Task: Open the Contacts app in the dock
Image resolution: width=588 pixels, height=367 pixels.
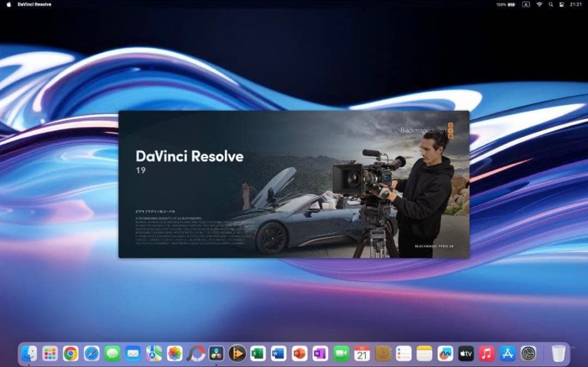Action: point(383,353)
